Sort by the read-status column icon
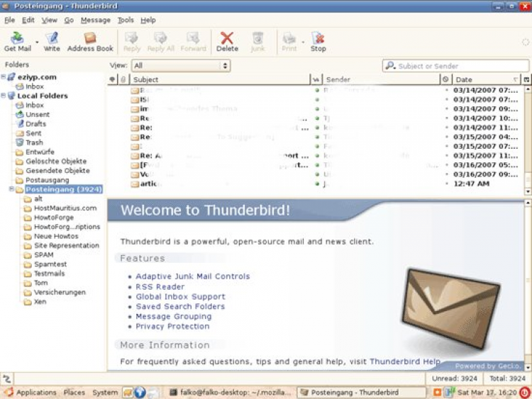This screenshot has height=399, width=532. [316, 79]
